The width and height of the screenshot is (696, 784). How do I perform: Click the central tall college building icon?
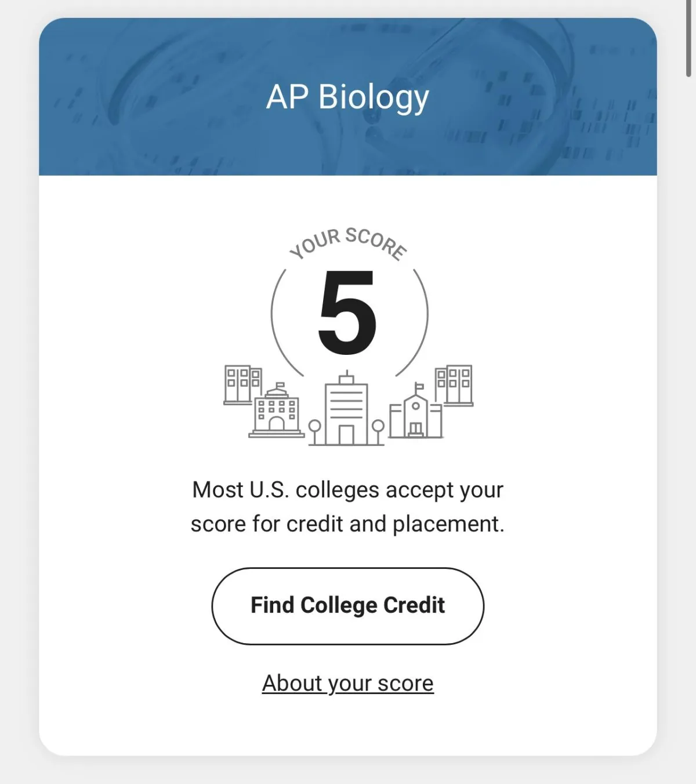[x=346, y=408]
